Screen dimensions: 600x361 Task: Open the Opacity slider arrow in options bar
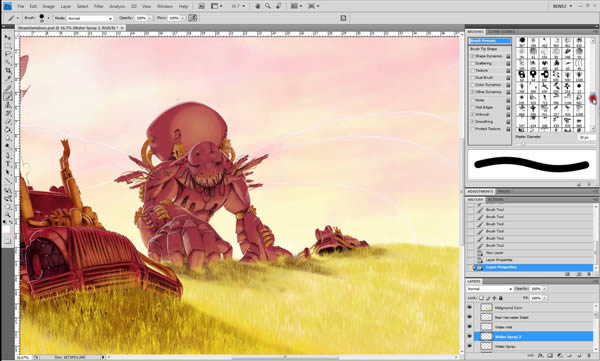(149, 18)
